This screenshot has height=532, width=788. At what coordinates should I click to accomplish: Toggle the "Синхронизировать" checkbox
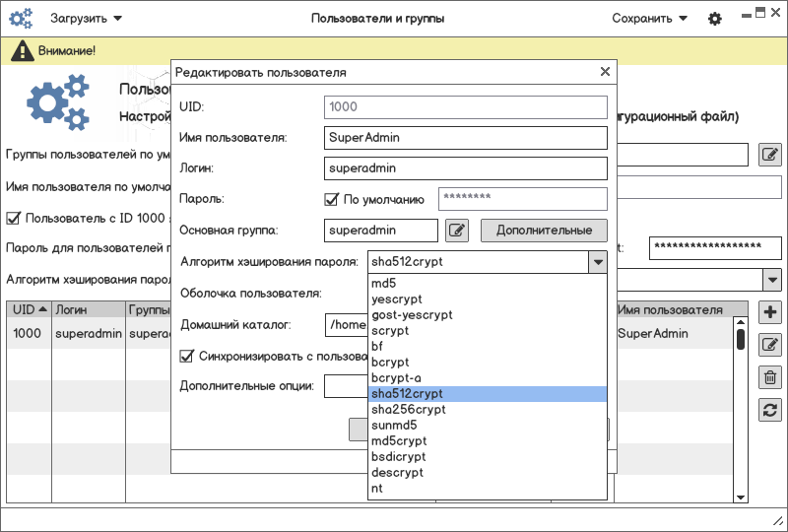[x=187, y=356]
